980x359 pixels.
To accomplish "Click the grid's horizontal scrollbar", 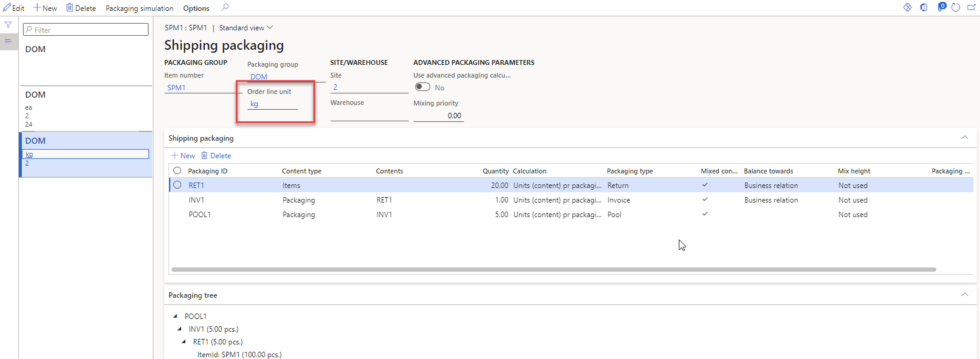I will 553,269.
